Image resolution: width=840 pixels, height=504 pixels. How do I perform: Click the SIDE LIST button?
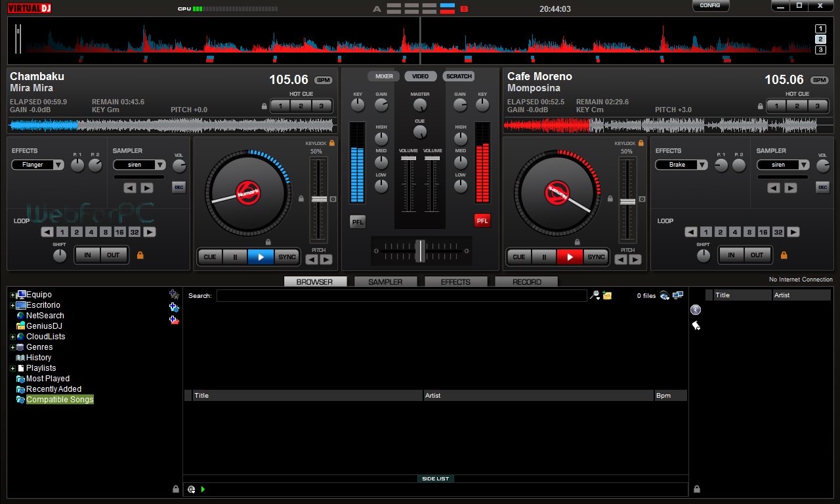coord(436,479)
